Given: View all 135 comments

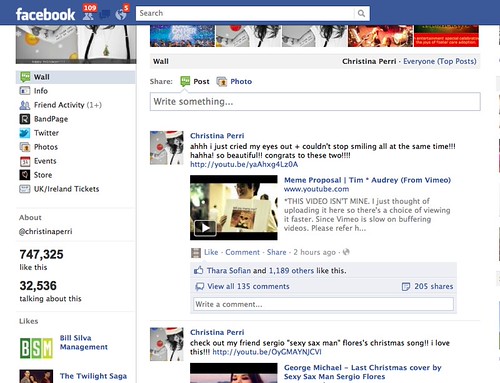Looking at the screenshot, I should [x=248, y=286].
